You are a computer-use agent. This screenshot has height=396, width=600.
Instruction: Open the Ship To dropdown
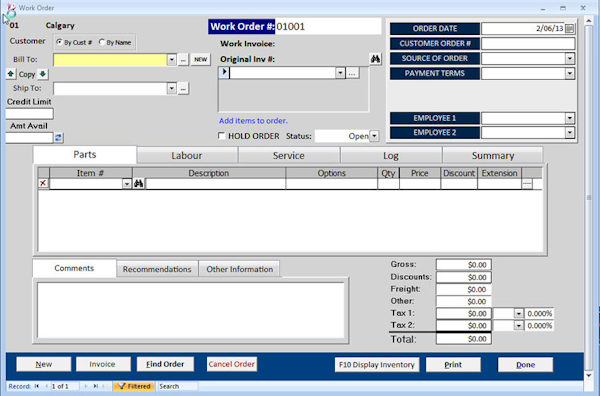171,88
